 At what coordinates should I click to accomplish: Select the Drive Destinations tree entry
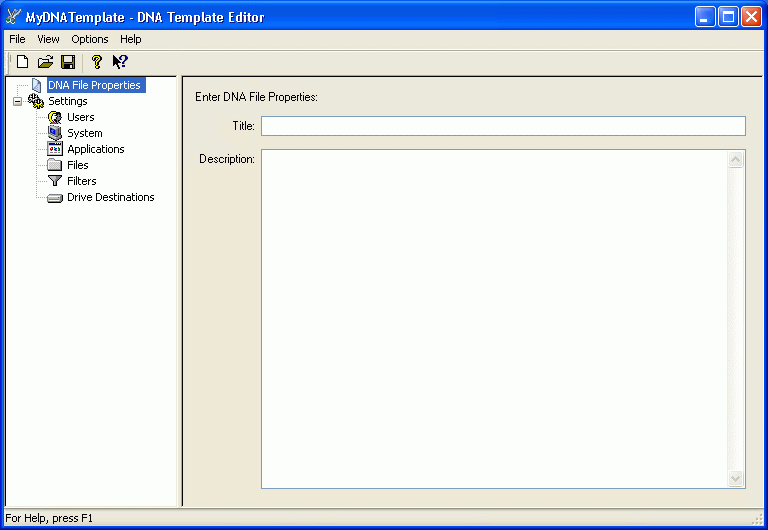tap(111, 197)
